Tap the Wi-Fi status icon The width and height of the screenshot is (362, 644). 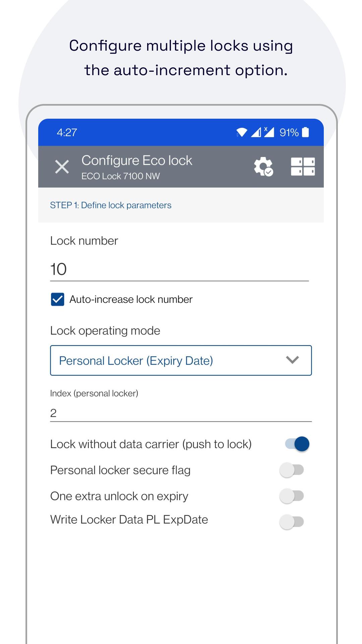pos(241,132)
